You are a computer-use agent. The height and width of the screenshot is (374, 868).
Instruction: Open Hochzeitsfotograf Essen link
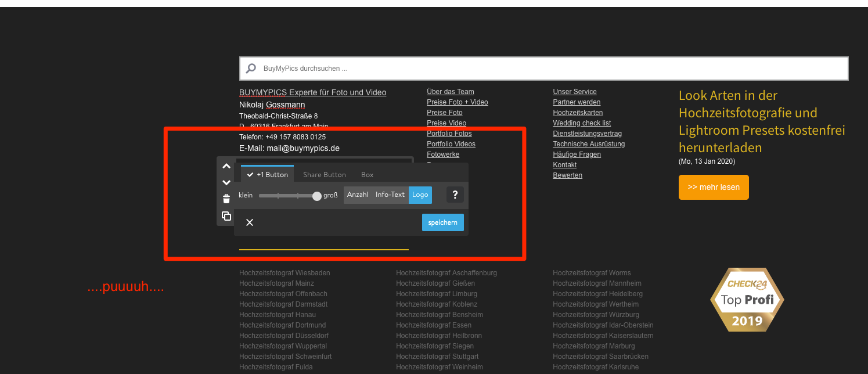[434, 325]
